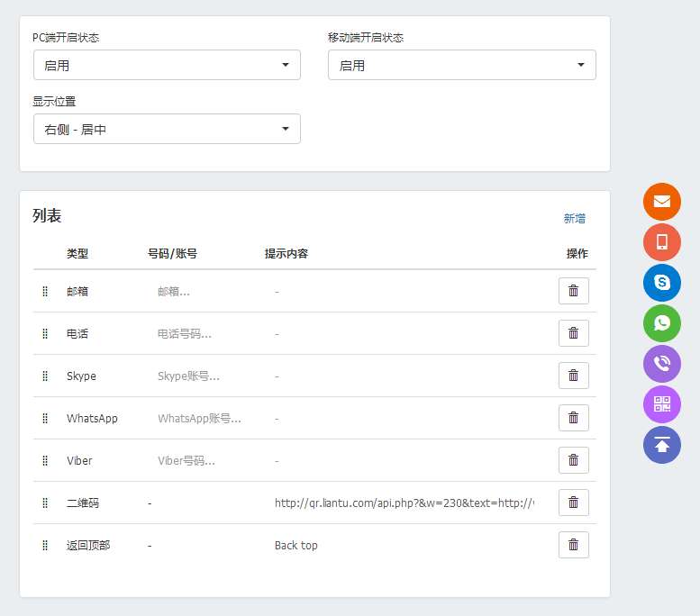Remove the 返回顶部 row via trash icon
The height and width of the screenshot is (616, 700).
(573, 545)
